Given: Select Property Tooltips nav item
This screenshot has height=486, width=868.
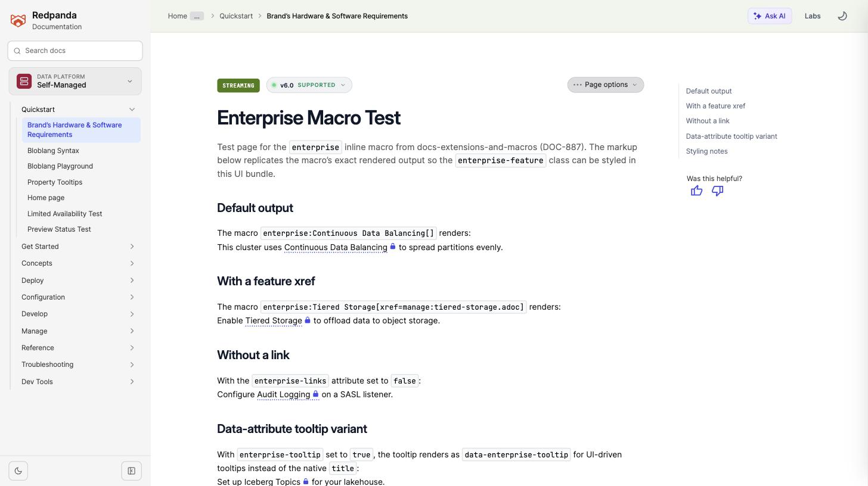Looking at the screenshot, I should (55, 182).
